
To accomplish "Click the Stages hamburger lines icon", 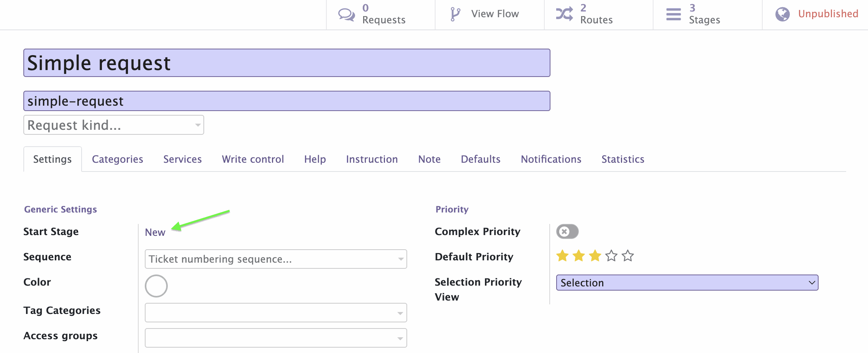I will (673, 15).
